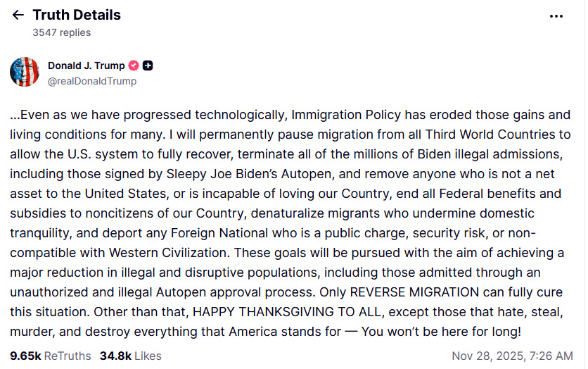Click Donald J. Trump's profile avatar
Screen dimensions: 588x369
tap(25, 72)
